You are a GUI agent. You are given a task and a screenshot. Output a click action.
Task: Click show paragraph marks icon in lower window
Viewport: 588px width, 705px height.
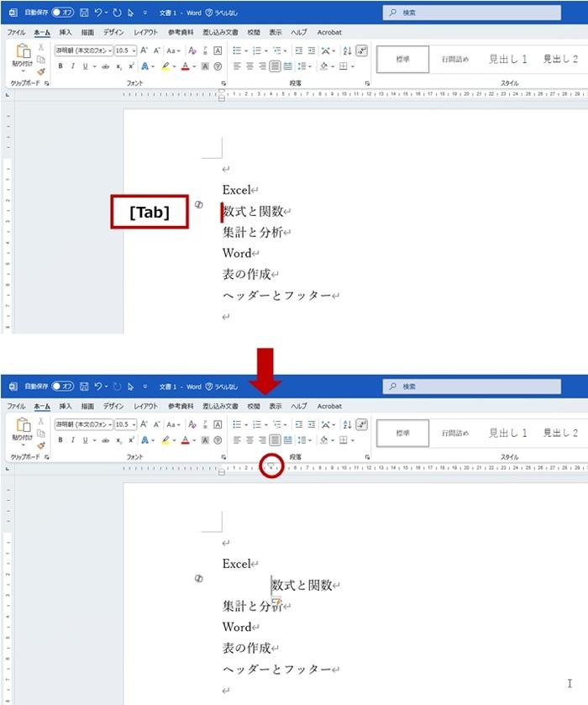361,424
